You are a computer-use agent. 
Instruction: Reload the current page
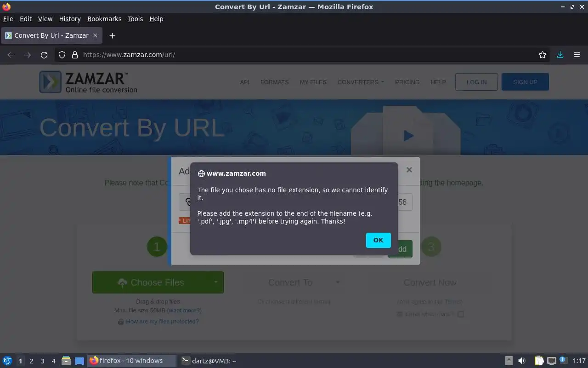coord(44,55)
